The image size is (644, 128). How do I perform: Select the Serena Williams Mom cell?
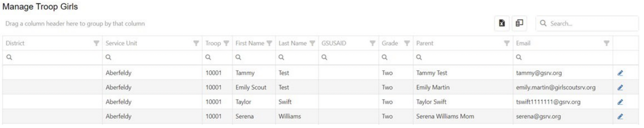(x=445, y=116)
